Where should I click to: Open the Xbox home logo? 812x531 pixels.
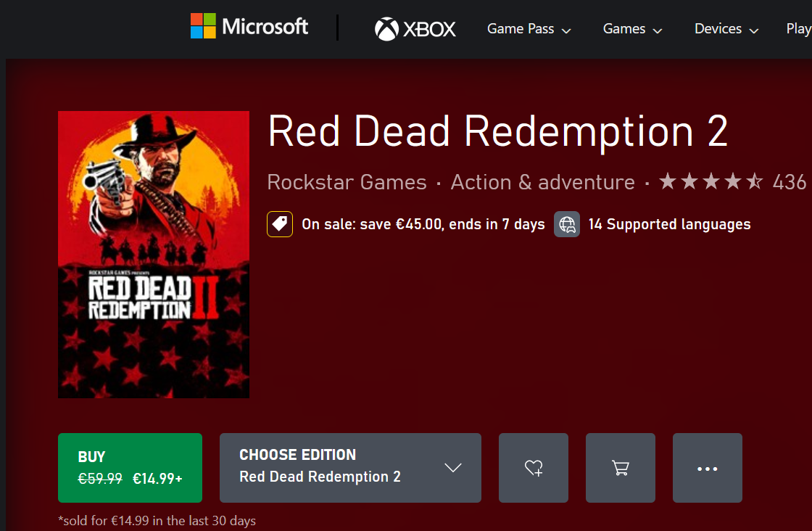point(415,29)
